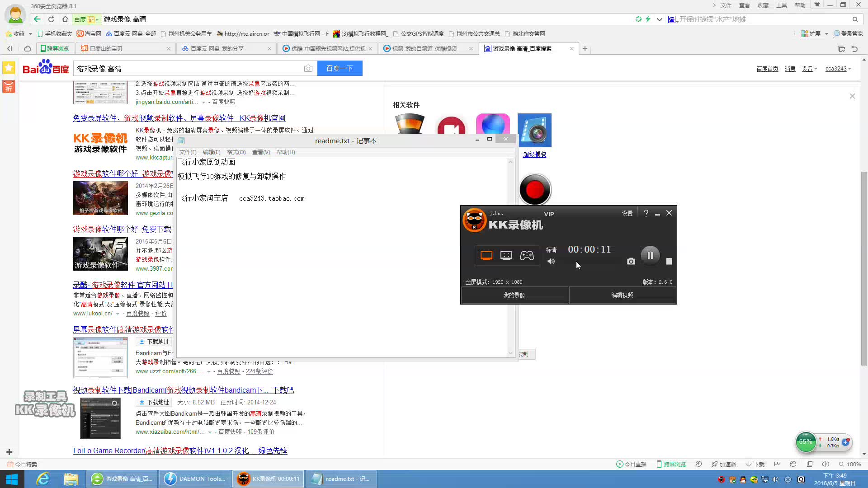
Task: Pause the KK recording
Action: (x=650, y=256)
